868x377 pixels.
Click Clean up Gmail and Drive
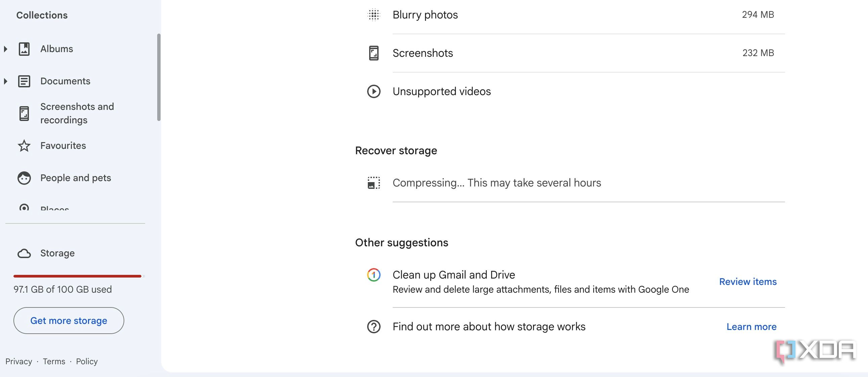point(453,275)
